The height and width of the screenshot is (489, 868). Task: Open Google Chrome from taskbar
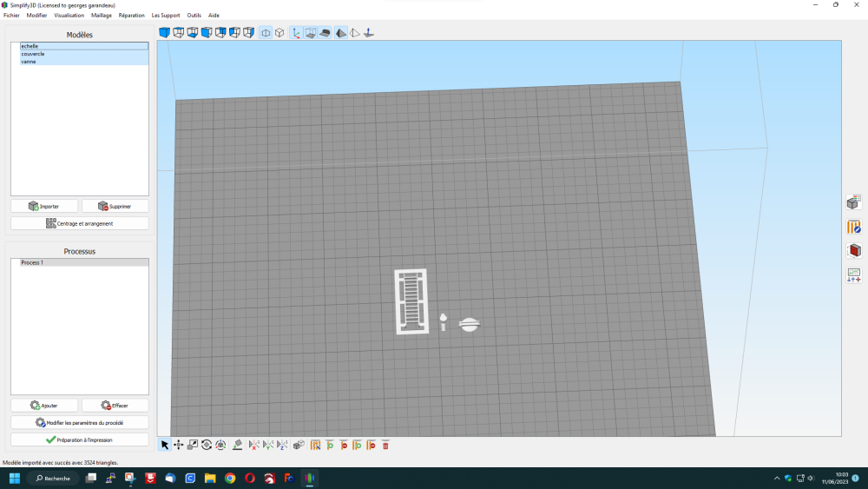(230, 478)
